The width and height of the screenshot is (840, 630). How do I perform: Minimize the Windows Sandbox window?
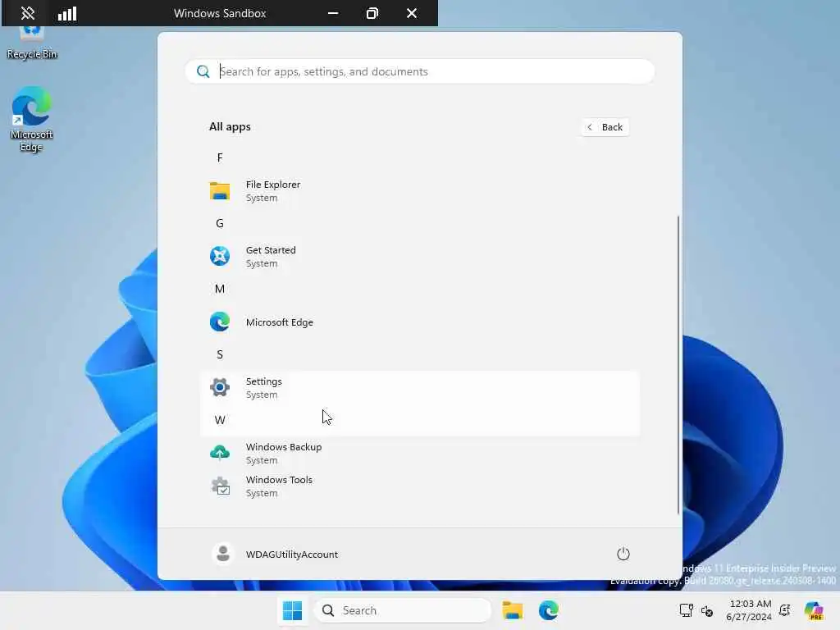pos(333,13)
